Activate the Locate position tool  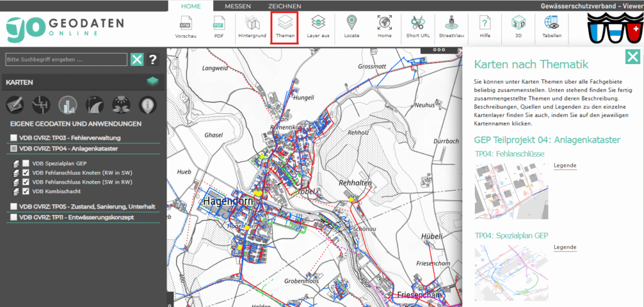(x=352, y=28)
